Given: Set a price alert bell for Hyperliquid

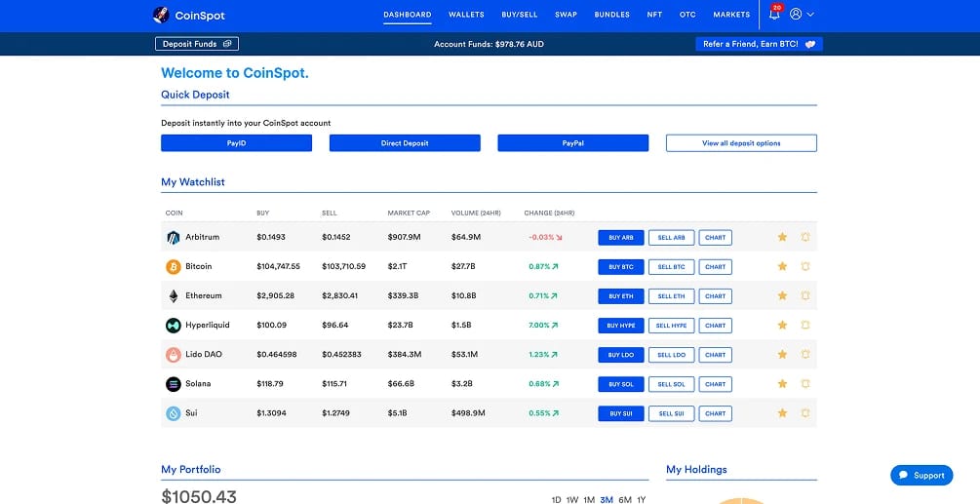Looking at the screenshot, I should point(805,325).
